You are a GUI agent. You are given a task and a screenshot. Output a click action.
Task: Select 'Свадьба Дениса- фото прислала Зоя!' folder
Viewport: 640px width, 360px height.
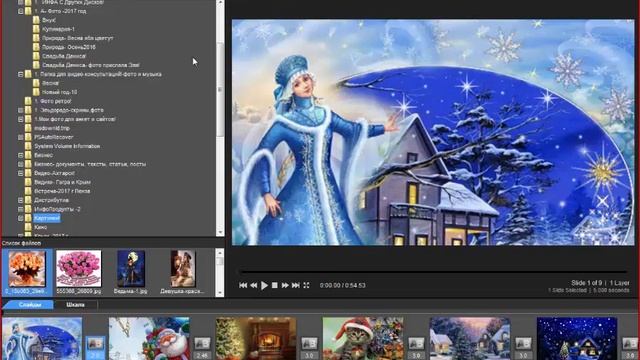click(x=91, y=65)
